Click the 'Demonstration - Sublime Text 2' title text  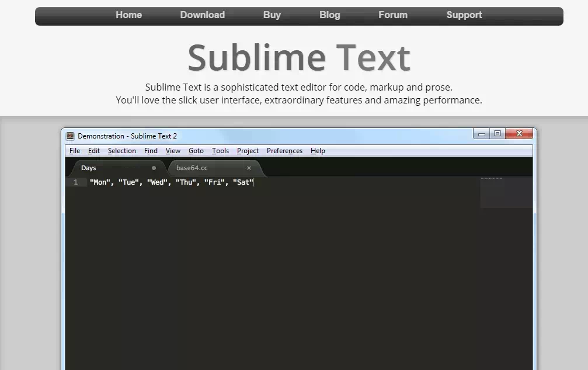point(127,136)
